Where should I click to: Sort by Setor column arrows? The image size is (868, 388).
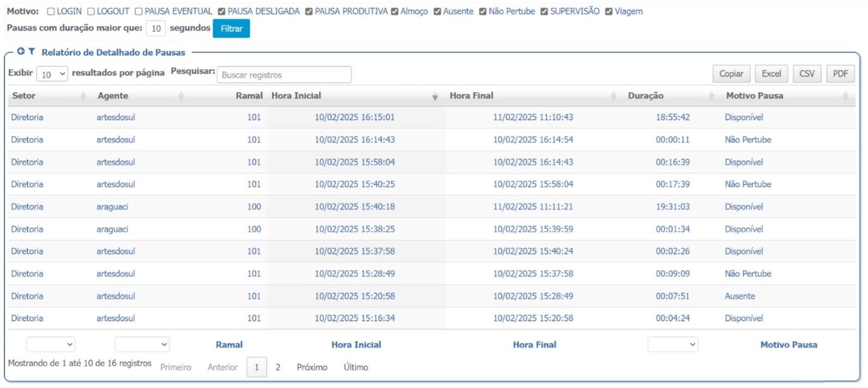tap(83, 96)
